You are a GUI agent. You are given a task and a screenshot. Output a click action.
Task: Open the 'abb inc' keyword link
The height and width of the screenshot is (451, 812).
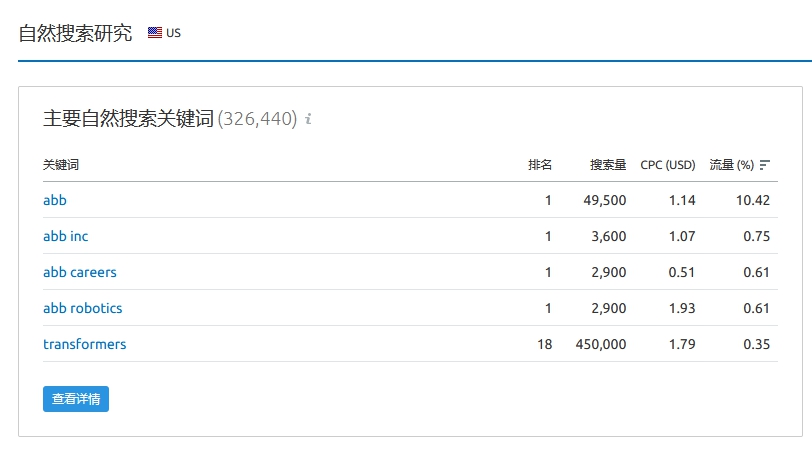[66, 236]
